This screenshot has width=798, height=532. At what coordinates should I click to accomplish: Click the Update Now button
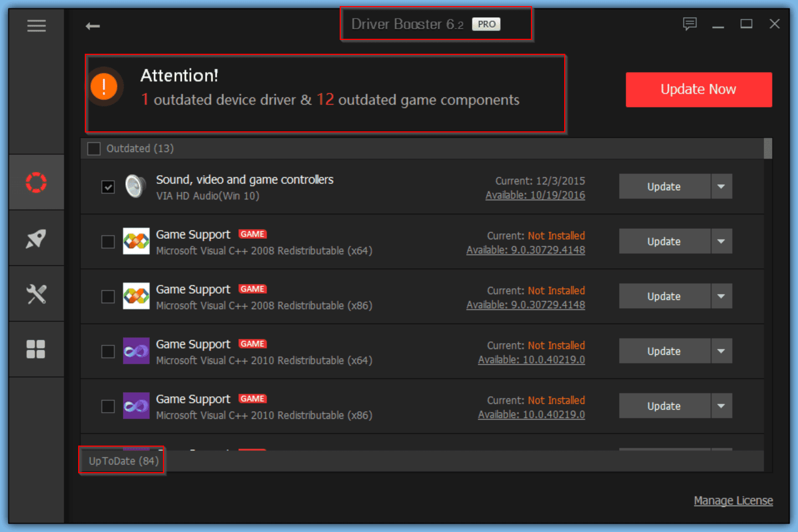coord(699,89)
